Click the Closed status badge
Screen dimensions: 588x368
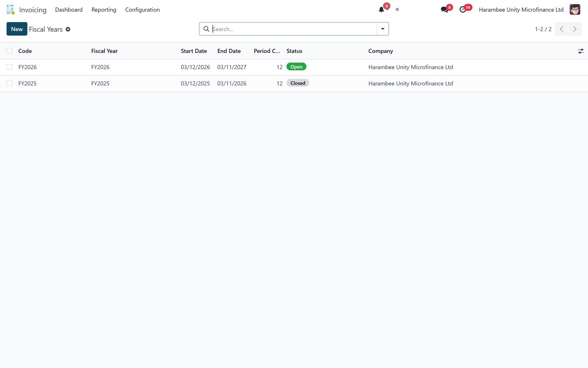298,83
